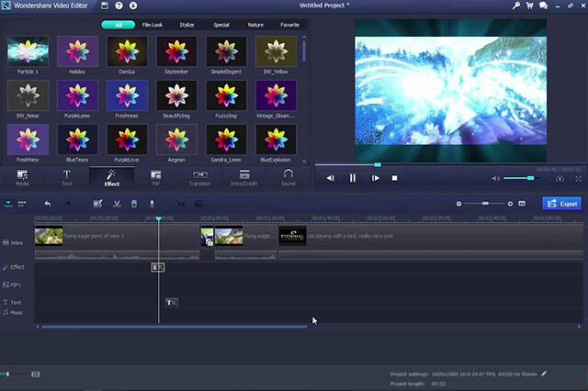Select the Stylize tab
588x391 pixels.
[187, 25]
